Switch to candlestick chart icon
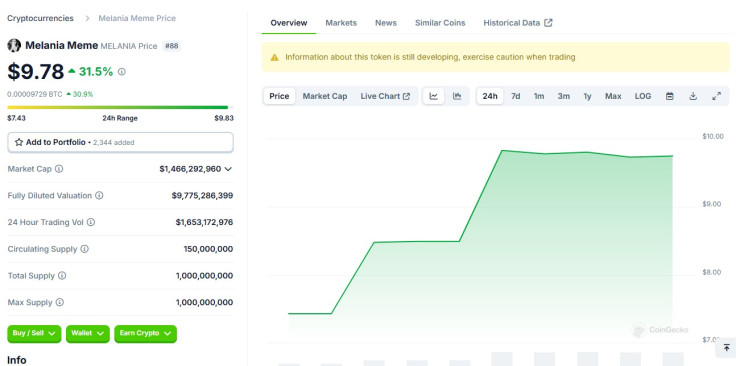736x366 pixels. click(457, 96)
